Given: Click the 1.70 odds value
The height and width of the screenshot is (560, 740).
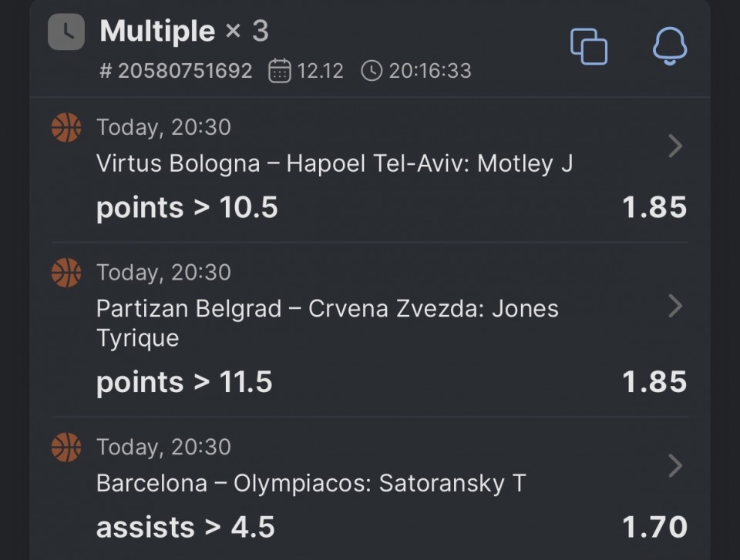Looking at the screenshot, I should click(654, 528).
